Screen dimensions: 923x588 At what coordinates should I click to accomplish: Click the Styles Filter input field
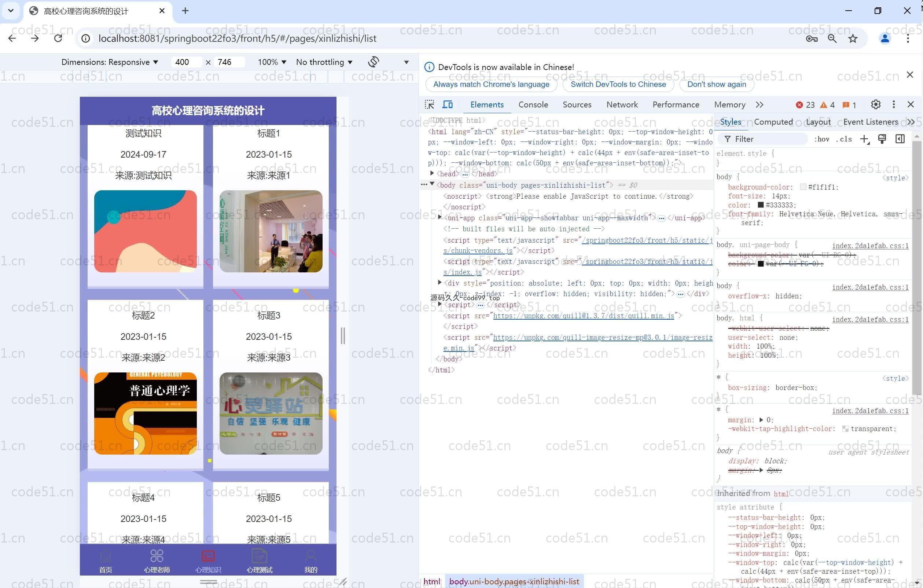coord(763,139)
